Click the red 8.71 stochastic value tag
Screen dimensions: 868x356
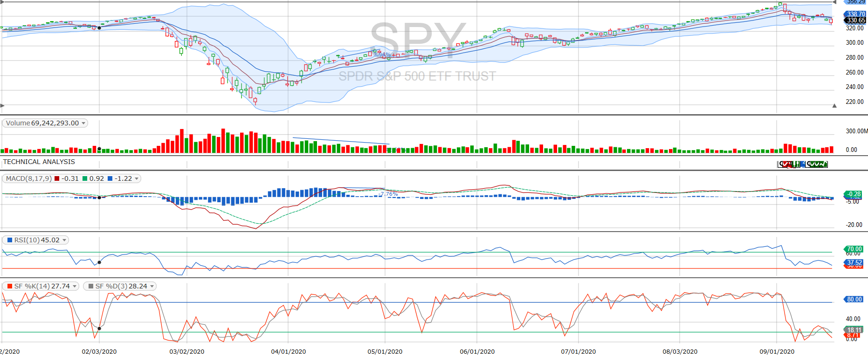[853, 335]
